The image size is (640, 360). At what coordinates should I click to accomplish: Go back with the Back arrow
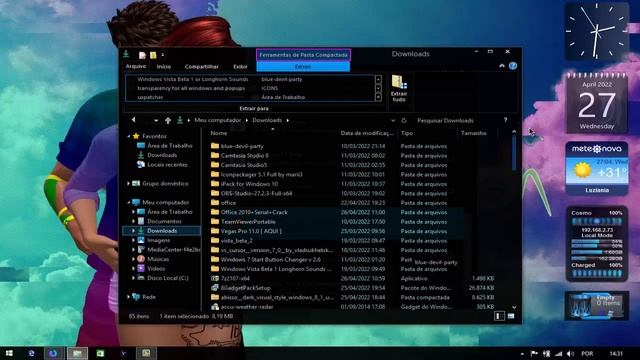(x=133, y=120)
